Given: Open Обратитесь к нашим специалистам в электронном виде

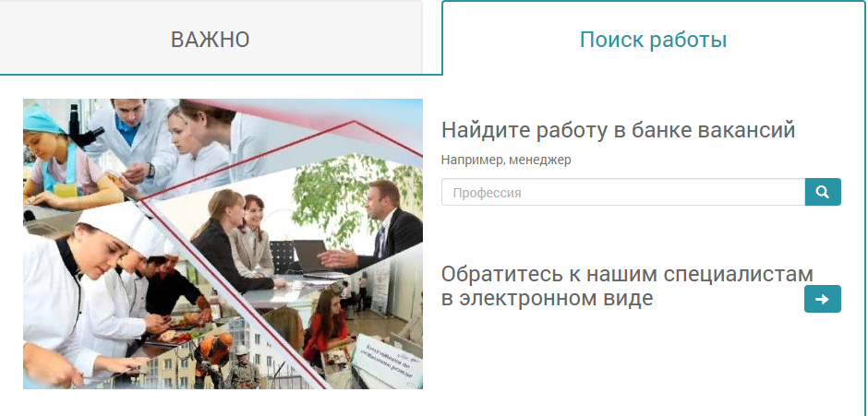Looking at the screenshot, I should click(627, 286).
